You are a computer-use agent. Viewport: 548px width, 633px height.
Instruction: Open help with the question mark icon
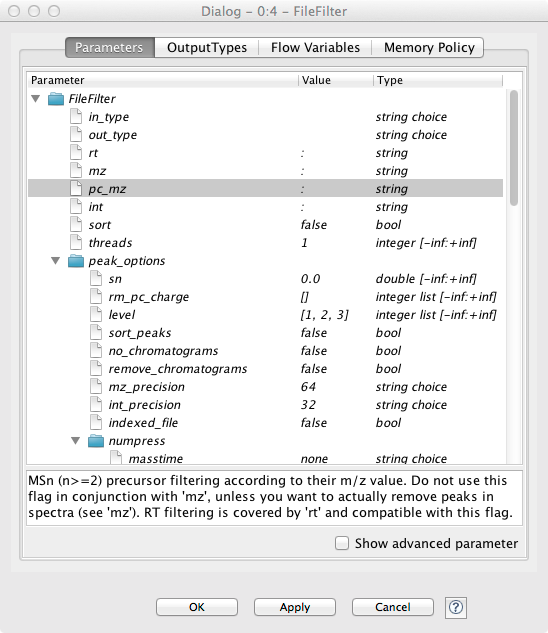pos(456,607)
